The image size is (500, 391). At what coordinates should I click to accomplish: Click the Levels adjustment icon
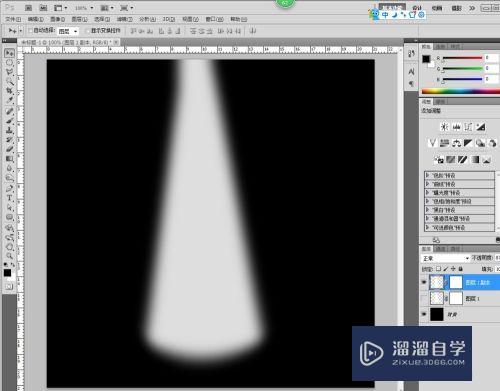click(456, 127)
